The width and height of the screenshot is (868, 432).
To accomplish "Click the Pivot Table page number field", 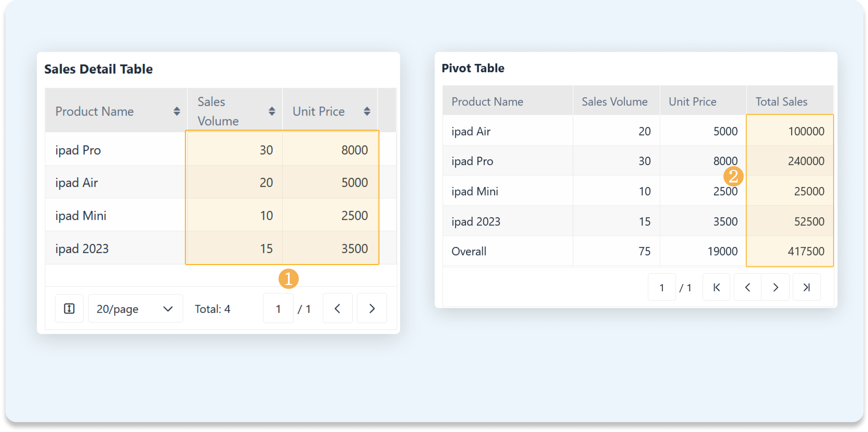I will click(x=661, y=287).
